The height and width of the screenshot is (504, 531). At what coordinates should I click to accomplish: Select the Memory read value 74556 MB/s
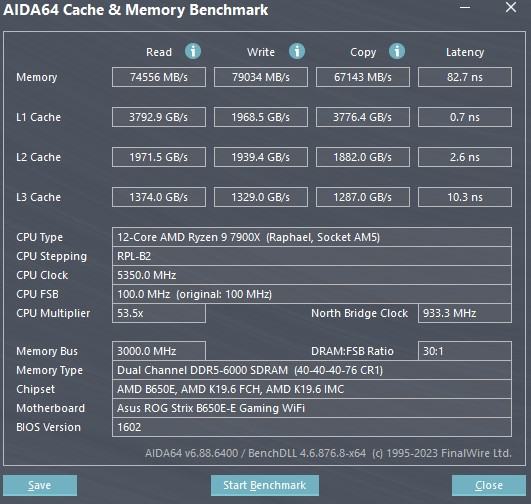tap(159, 77)
